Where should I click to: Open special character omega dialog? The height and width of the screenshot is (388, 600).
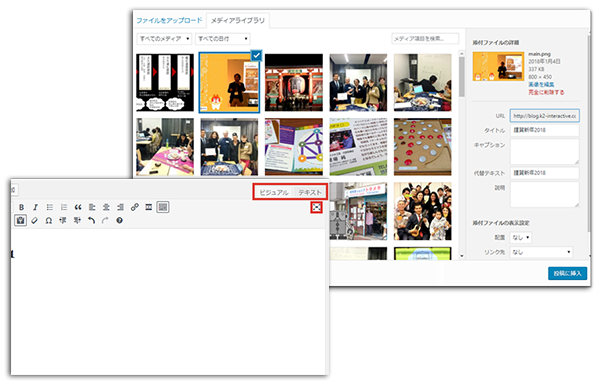[x=49, y=220]
